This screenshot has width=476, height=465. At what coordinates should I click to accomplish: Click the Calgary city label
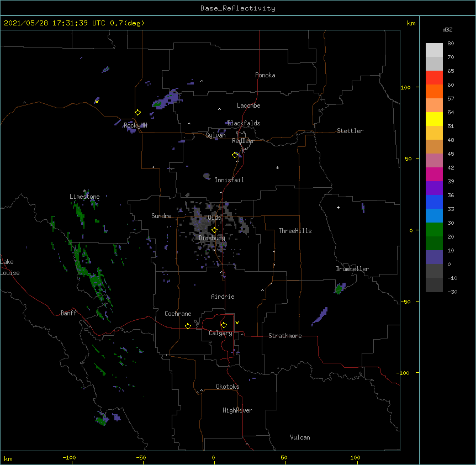(x=220, y=333)
